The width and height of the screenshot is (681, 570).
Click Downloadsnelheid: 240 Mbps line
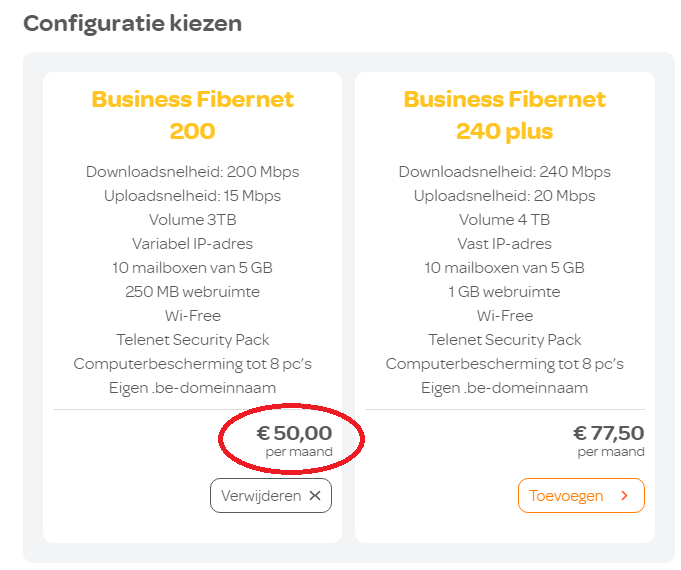(x=505, y=172)
